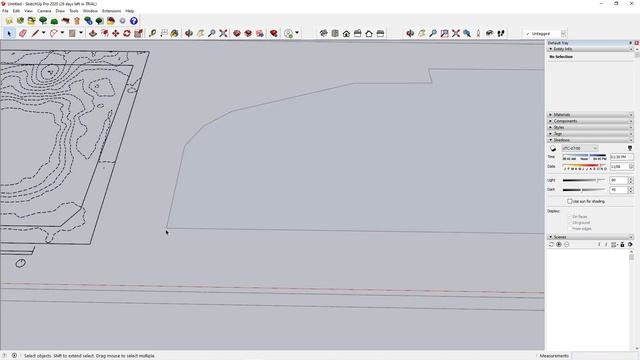
Task: Open the Extensions menu
Action: [x=111, y=11]
